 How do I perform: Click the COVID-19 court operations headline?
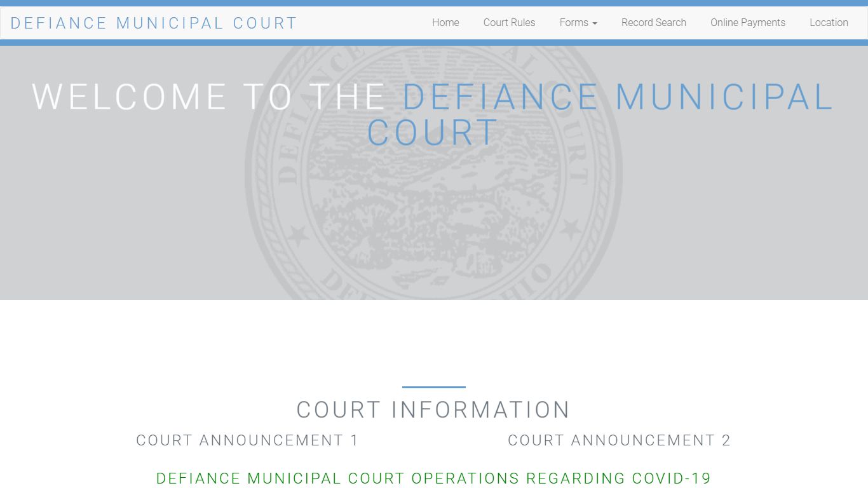point(434,478)
